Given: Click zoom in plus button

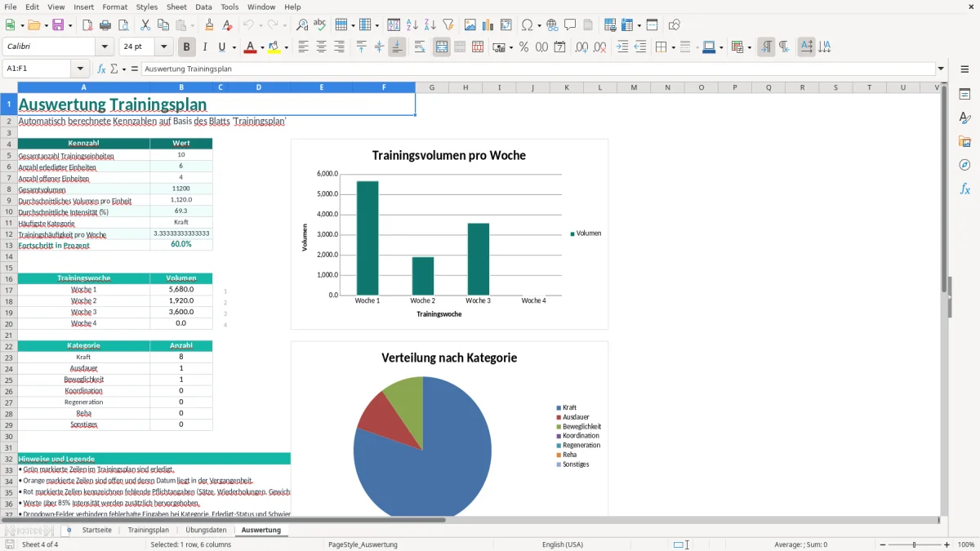Looking at the screenshot, I should 947,544.
